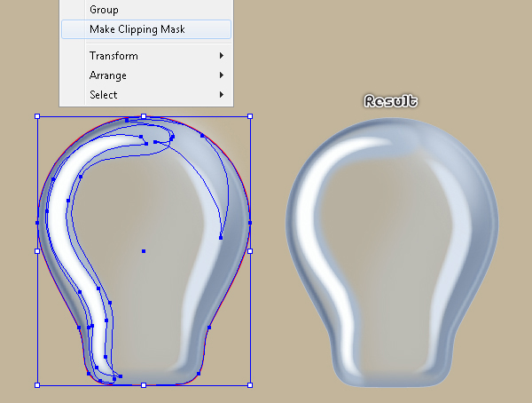The height and width of the screenshot is (403, 532).
Task: Expand Select submenu arrow
Action: [222, 94]
